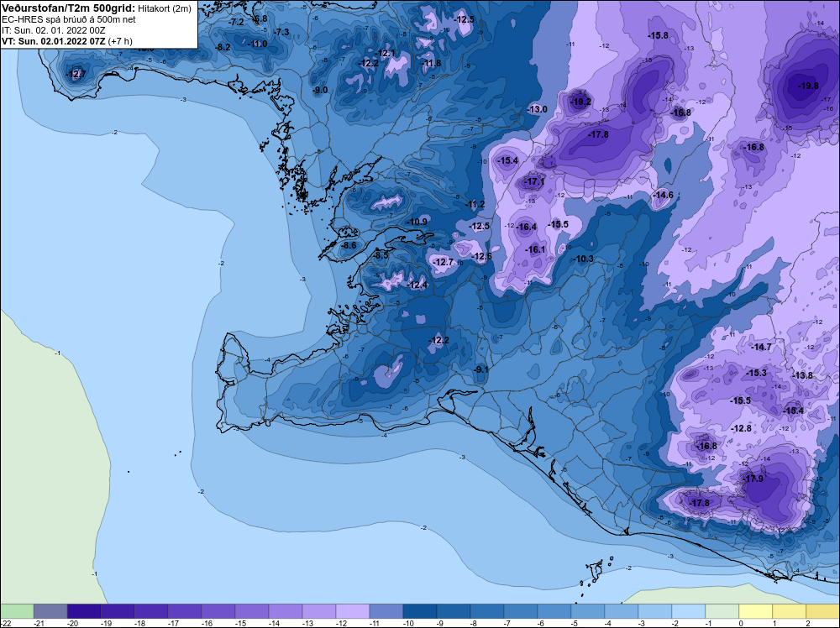Select the legend swatch above -2
This screenshot has width=840, height=628.
(x=689, y=611)
